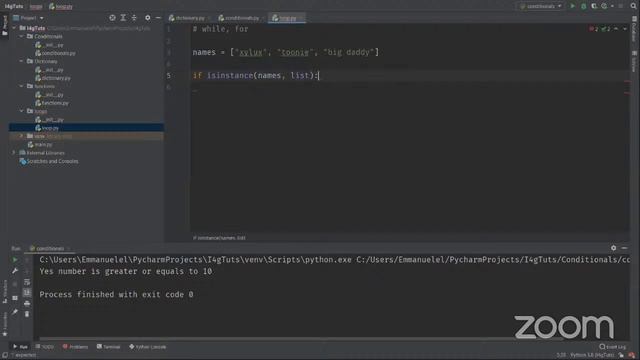The width and height of the screenshot is (640, 360).
Task: Collapse the Dictionary folder
Action: point(21,61)
